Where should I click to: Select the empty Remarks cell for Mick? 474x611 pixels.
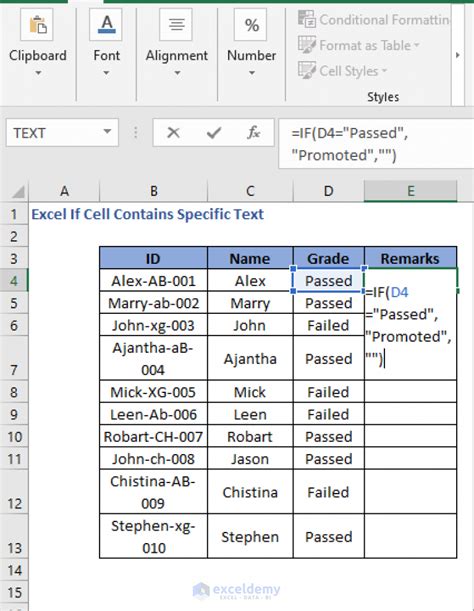(x=410, y=391)
